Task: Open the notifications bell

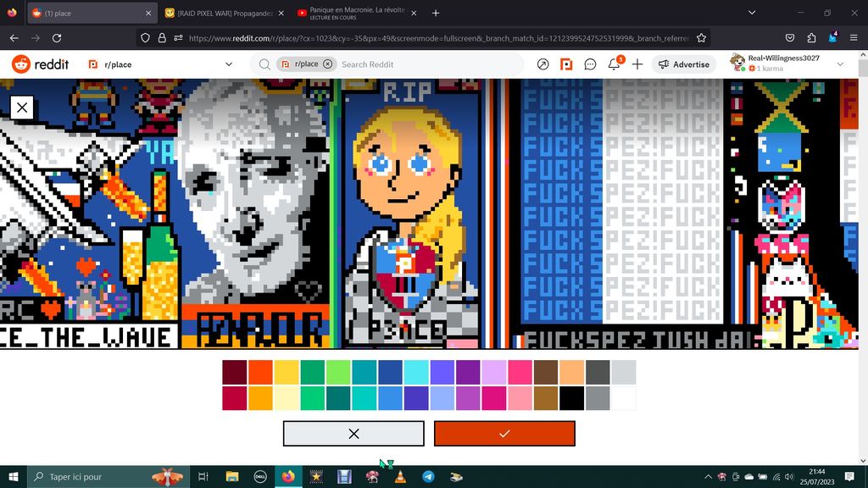Action: 615,64
